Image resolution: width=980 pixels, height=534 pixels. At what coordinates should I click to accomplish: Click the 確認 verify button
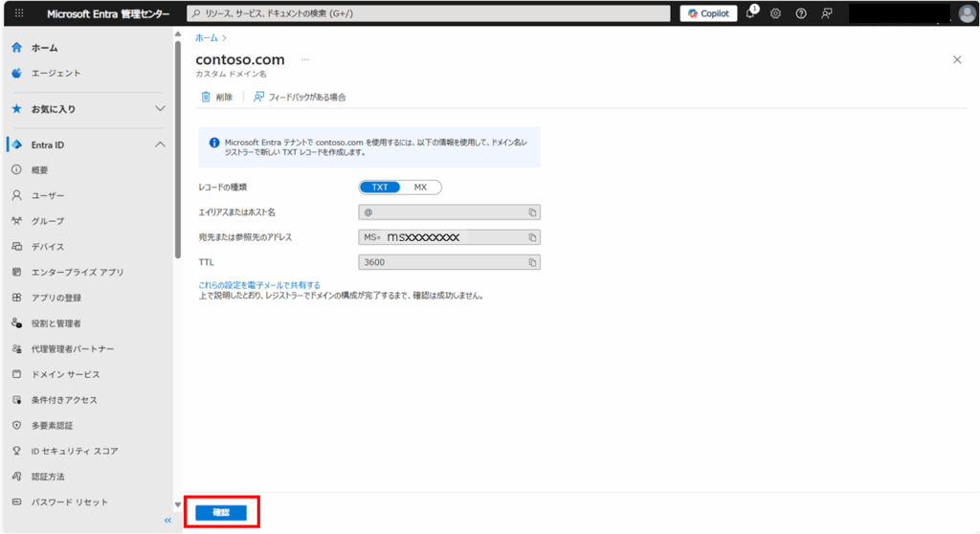pos(221,513)
